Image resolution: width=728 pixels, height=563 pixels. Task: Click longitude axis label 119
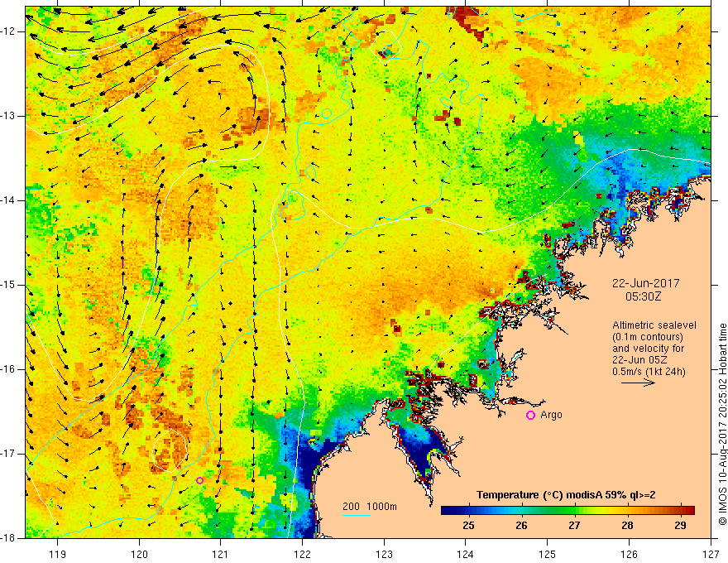pyautogui.click(x=58, y=554)
